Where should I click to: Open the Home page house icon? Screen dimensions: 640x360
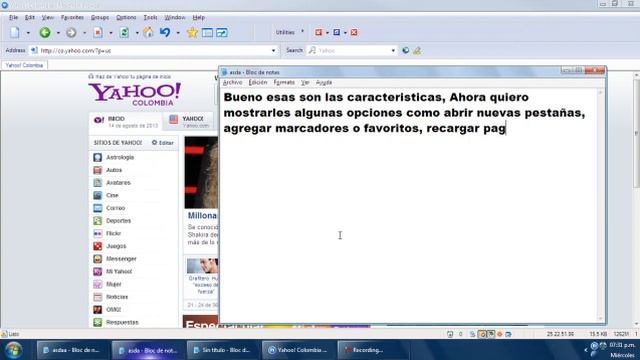point(149,33)
